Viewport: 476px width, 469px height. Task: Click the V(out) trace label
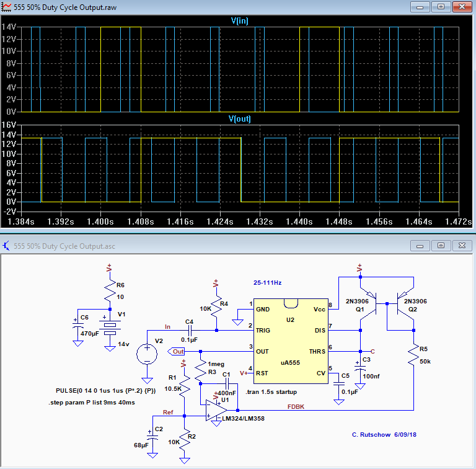pos(239,118)
